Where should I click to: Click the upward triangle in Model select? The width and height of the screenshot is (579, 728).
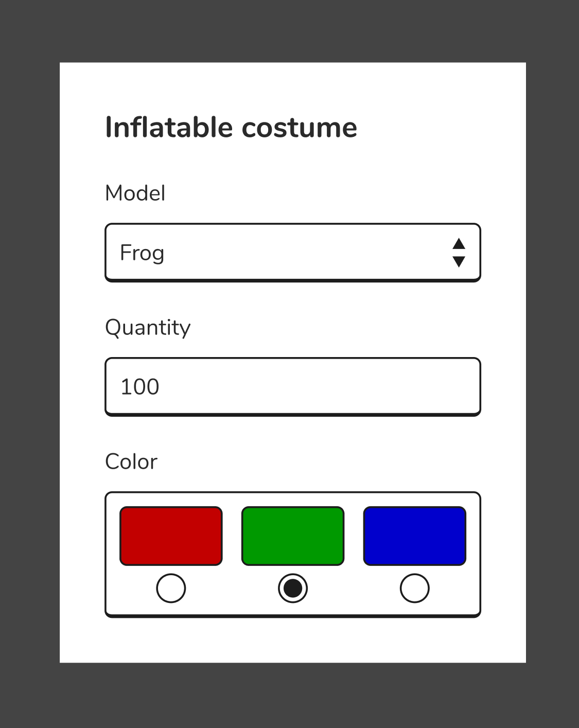459,244
